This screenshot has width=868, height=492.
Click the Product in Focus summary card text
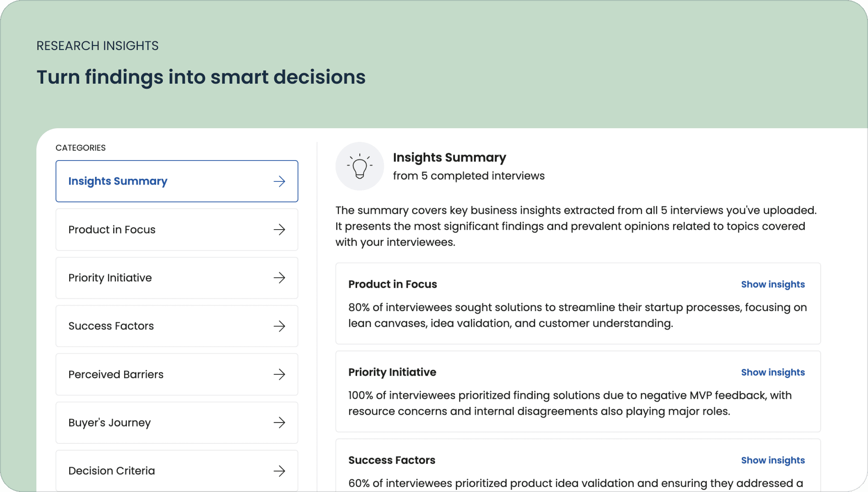(x=577, y=315)
